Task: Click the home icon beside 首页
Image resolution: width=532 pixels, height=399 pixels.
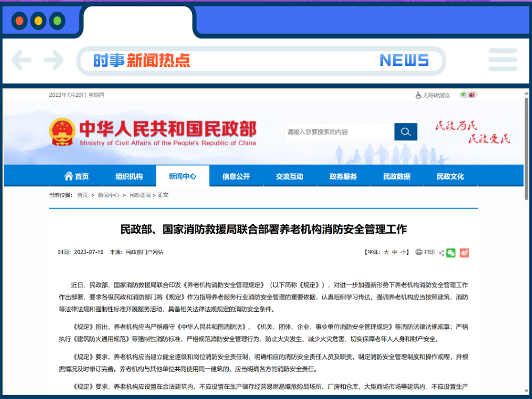Action: point(69,177)
